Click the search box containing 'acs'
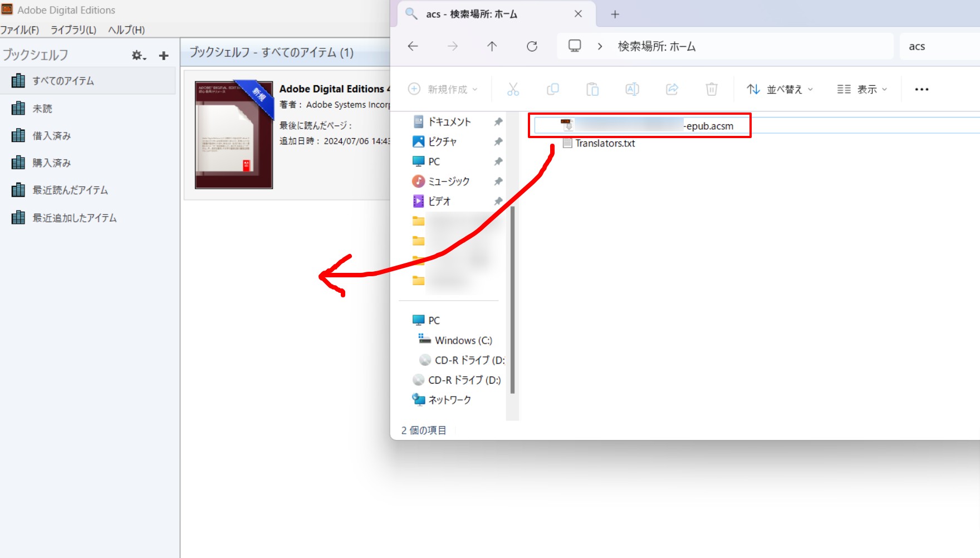Screen dimensions: 980x558 pyautogui.click(x=940, y=46)
